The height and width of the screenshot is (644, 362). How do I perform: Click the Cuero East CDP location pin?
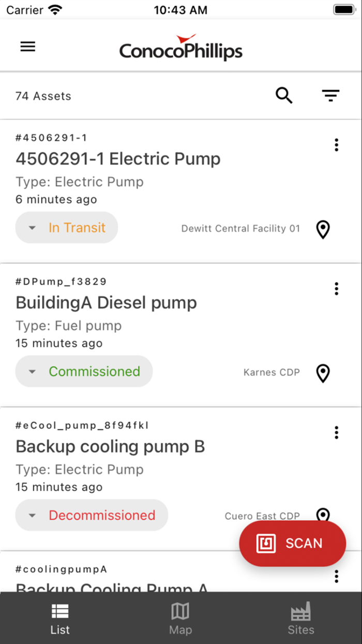click(323, 516)
